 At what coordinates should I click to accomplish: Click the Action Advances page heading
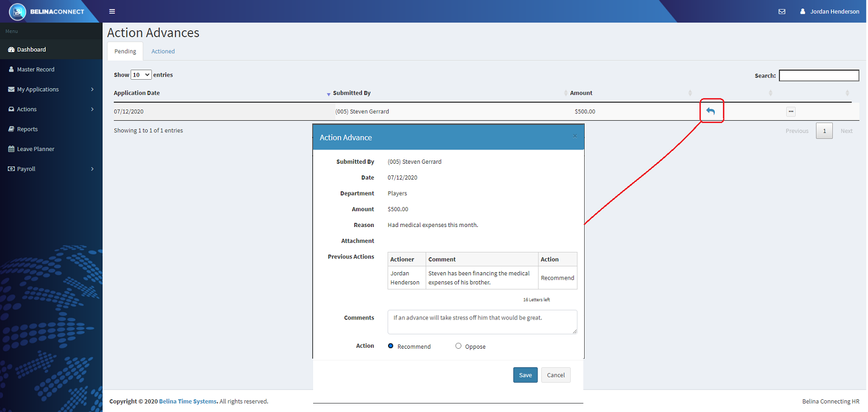click(153, 32)
